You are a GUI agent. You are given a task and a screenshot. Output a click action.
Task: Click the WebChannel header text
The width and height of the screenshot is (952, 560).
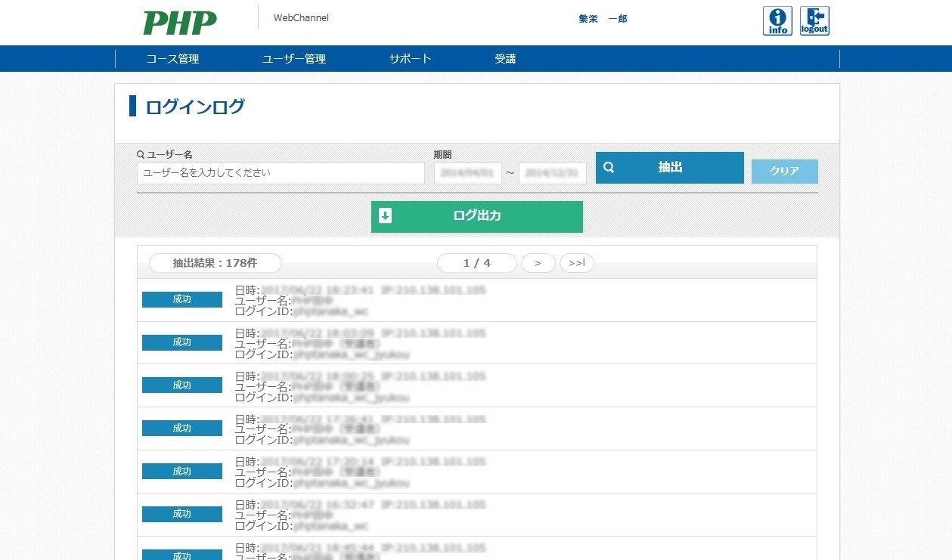point(301,18)
